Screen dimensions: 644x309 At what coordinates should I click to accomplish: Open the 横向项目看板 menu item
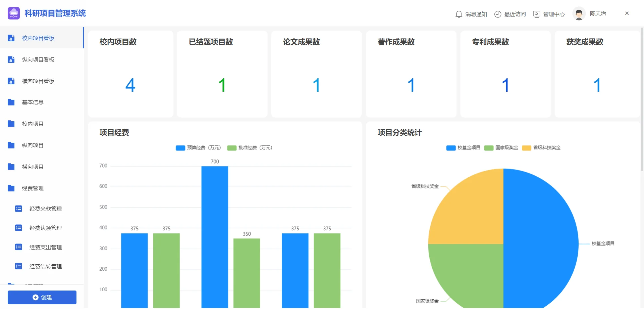(x=42, y=81)
